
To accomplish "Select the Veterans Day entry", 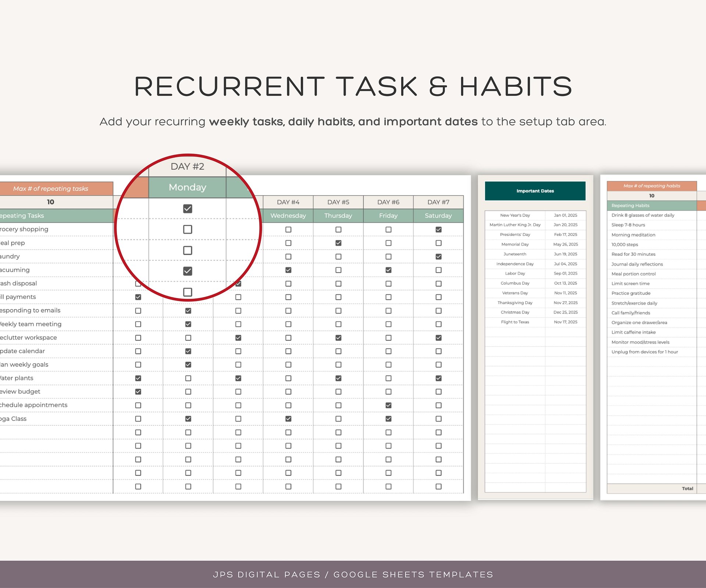I will pos(515,293).
